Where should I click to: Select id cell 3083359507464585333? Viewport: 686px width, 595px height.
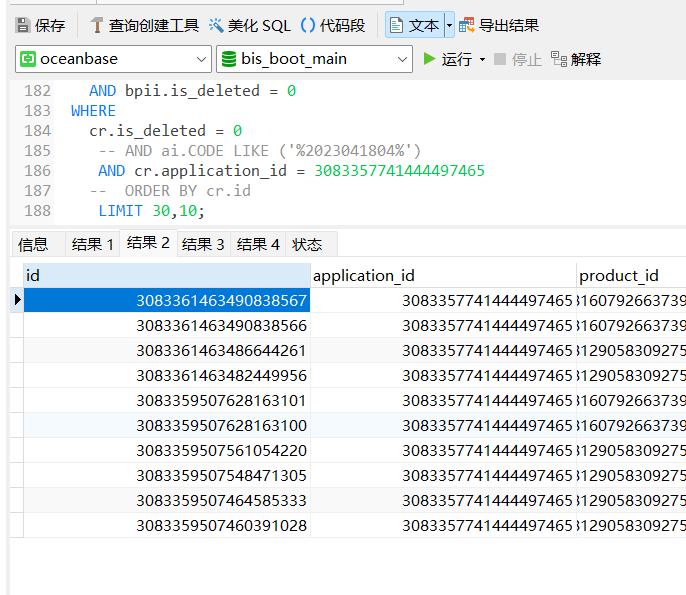click(x=167, y=500)
